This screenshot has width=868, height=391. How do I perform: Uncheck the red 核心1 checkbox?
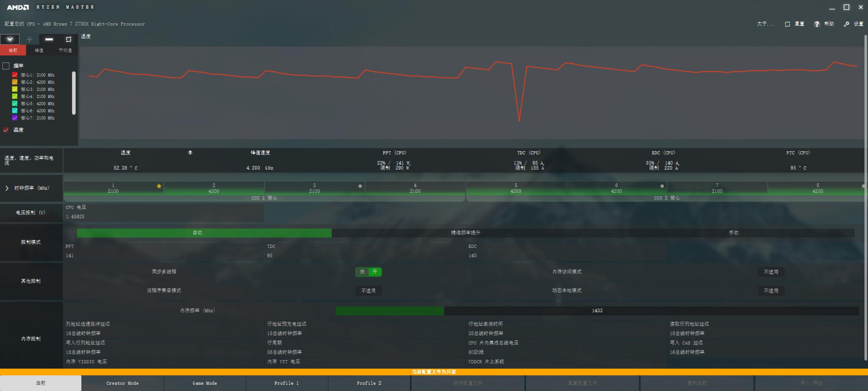click(x=15, y=75)
